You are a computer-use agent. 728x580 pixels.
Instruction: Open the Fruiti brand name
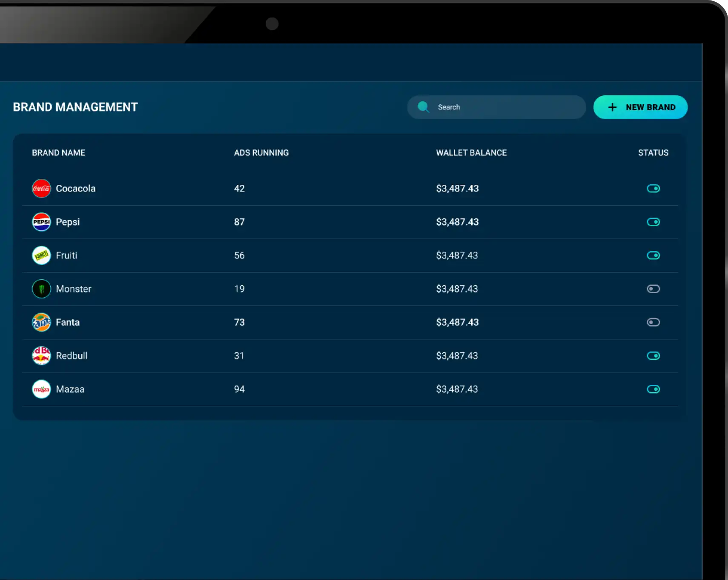click(66, 256)
